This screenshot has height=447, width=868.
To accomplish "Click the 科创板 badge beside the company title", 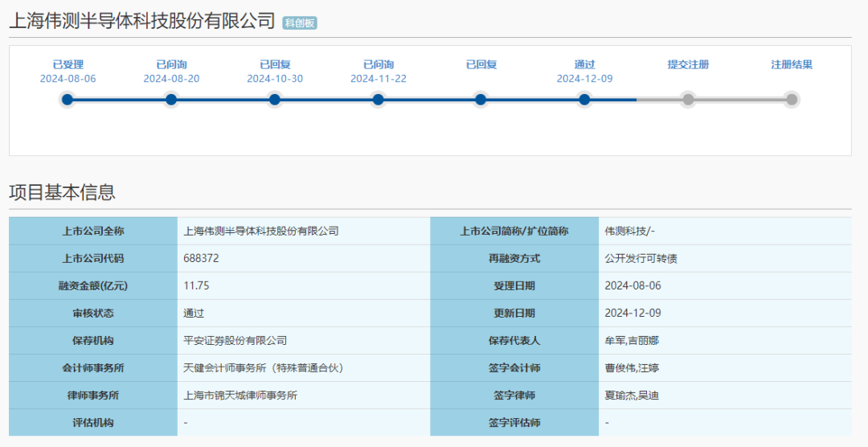I will (300, 23).
